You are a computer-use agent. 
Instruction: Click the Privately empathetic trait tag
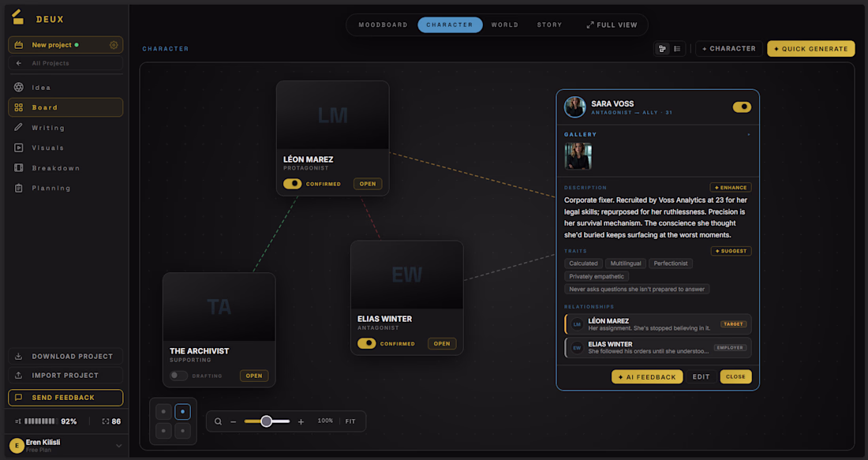point(597,276)
